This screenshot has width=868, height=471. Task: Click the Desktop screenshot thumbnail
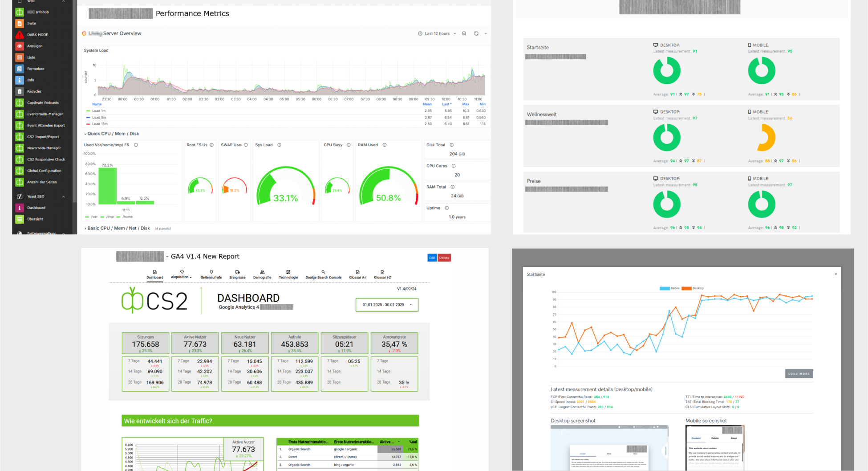(609, 447)
